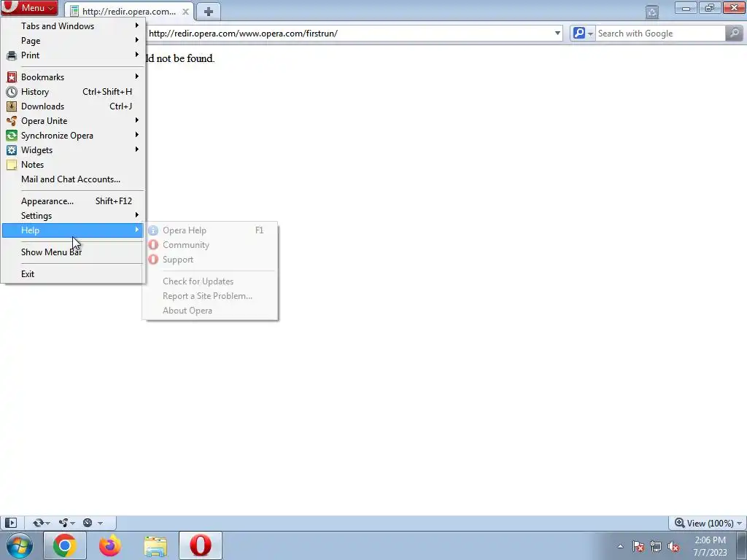Click the Opera Help info icon

pyautogui.click(x=153, y=230)
